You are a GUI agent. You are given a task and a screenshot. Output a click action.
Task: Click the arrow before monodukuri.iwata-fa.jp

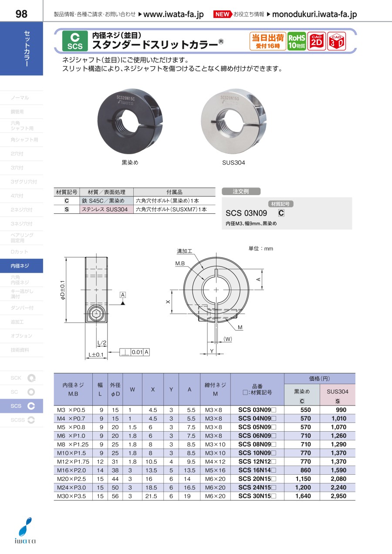point(268,14)
